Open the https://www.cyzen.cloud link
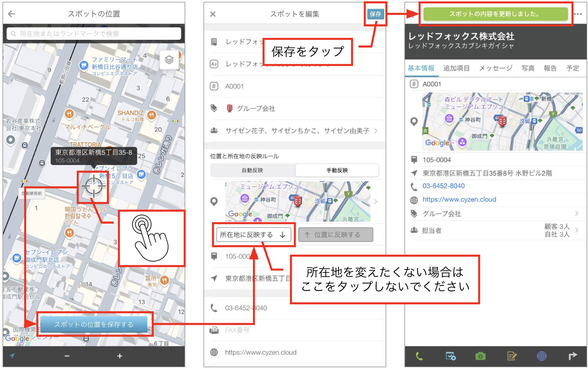Image resolution: width=588 pixels, height=368 pixels. [459, 200]
